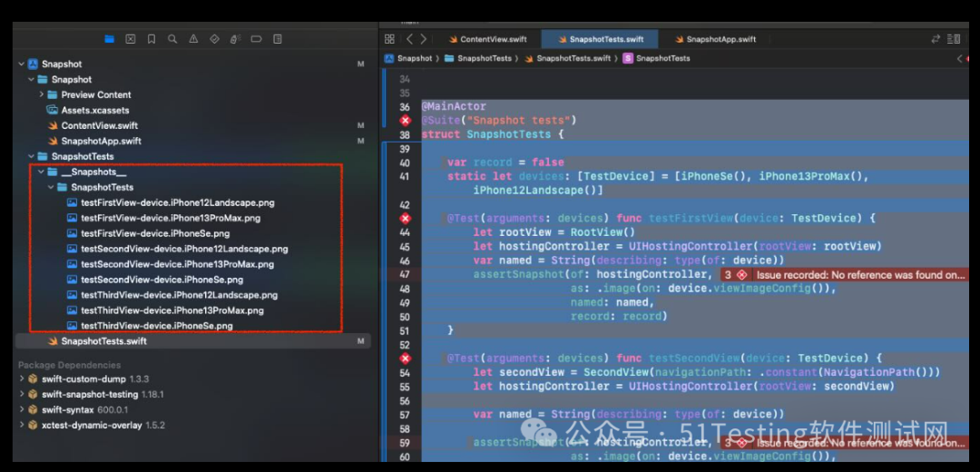The width and height of the screenshot is (980, 472).
Task: Expand the xctest-dynamic-overlay package chevron
Action: tap(21, 425)
